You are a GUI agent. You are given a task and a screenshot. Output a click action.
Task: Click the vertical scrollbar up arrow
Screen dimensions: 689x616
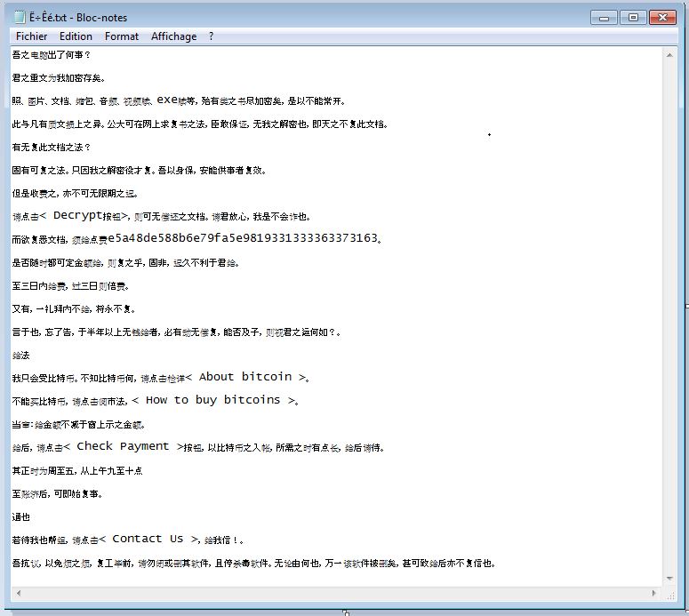coord(673,55)
